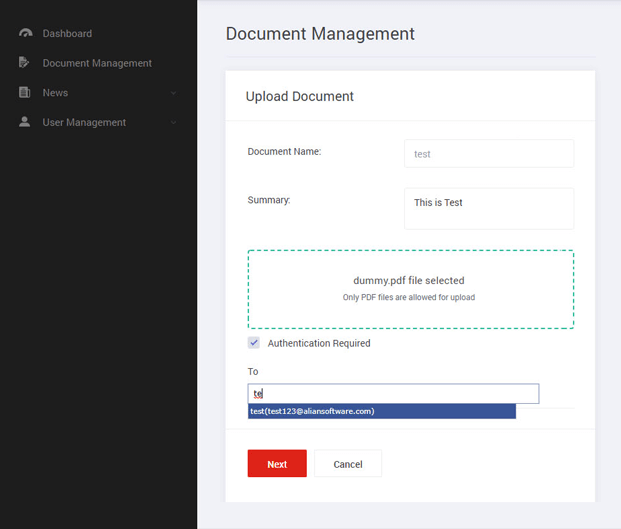Click the Document Management page title
621x529 pixels.
(x=320, y=34)
